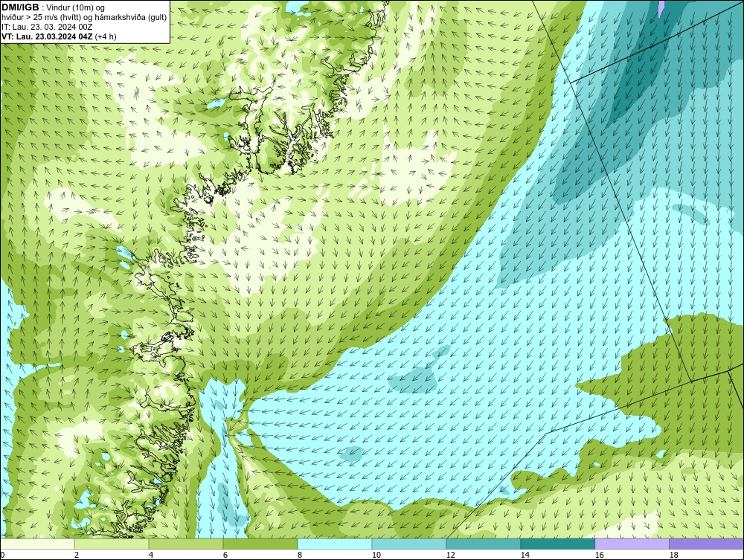Click the 2–4 m/s light green swatch

point(112,544)
